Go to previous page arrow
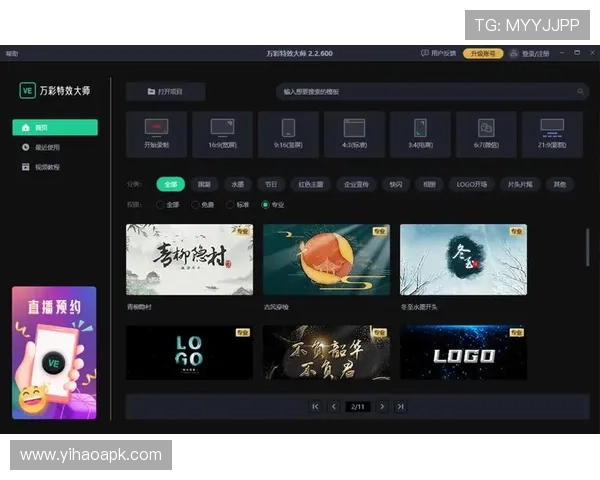The width and height of the screenshot is (600, 480). click(333, 407)
